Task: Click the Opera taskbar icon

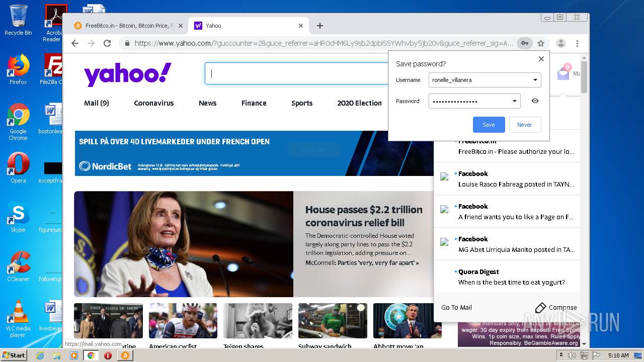Action: 108,355
